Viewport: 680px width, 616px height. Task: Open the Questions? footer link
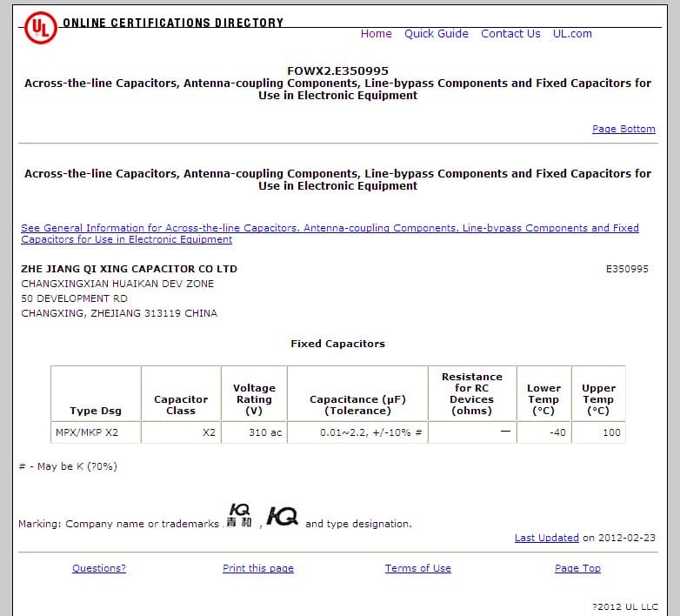coord(99,568)
